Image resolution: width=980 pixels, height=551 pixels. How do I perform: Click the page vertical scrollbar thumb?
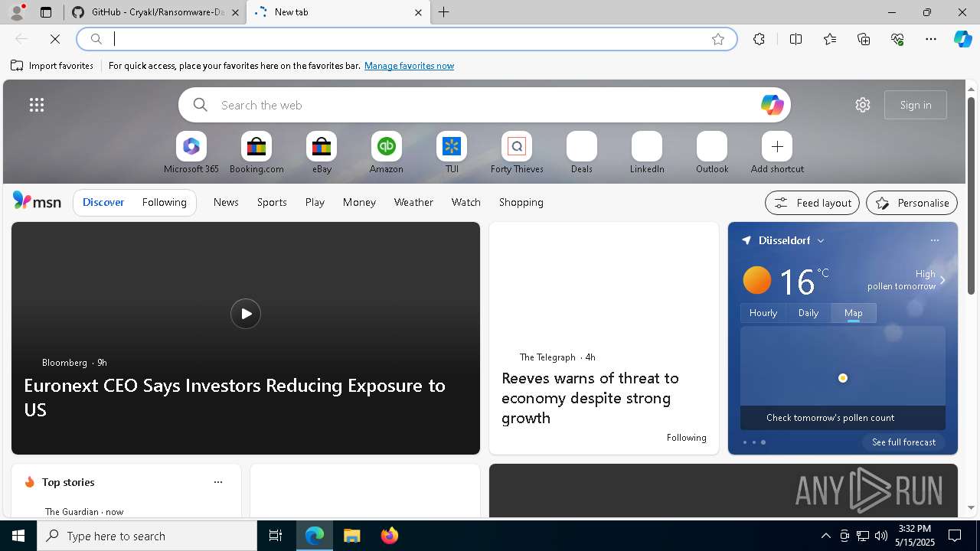(971, 195)
